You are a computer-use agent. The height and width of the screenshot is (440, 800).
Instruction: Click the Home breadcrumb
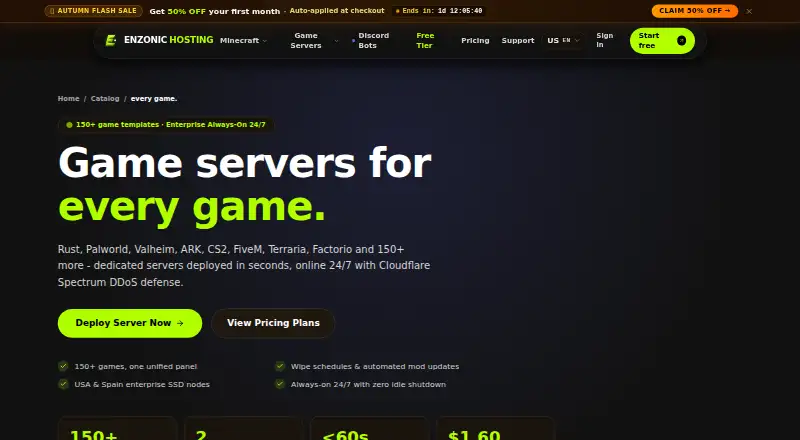[68, 99]
